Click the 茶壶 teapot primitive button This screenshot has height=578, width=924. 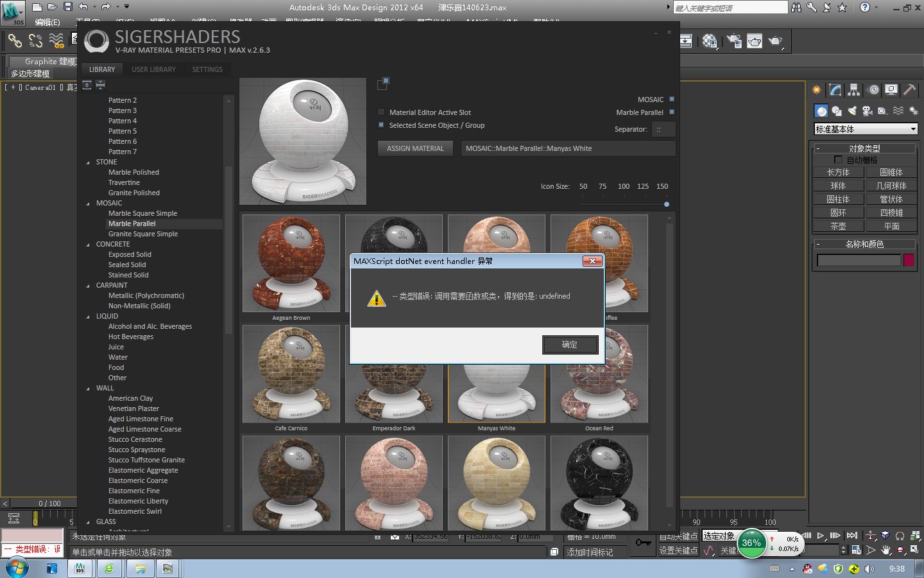(838, 226)
